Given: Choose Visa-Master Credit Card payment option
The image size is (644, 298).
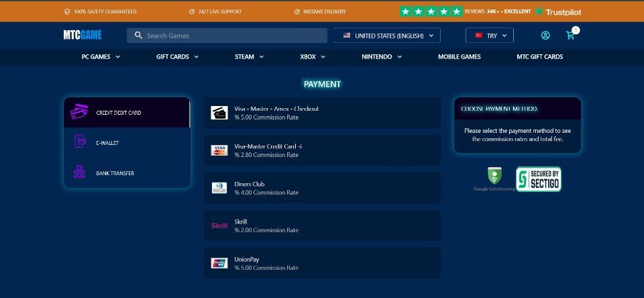Looking at the screenshot, I should [x=323, y=150].
